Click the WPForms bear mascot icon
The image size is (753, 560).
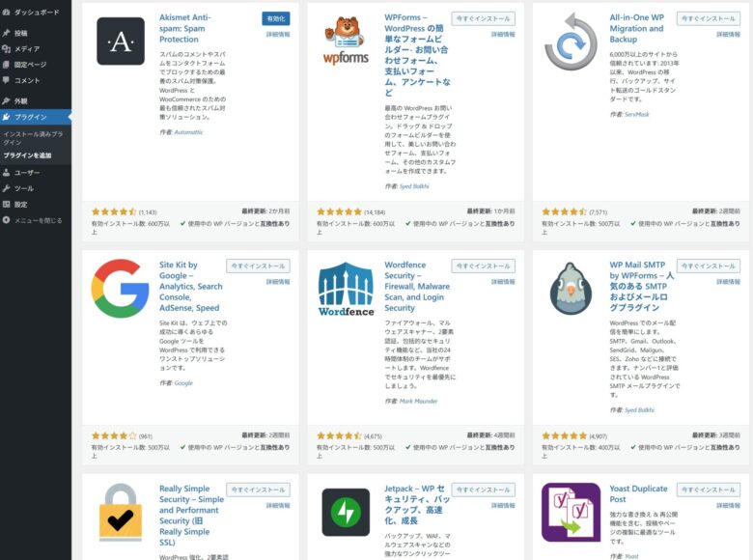[x=346, y=42]
